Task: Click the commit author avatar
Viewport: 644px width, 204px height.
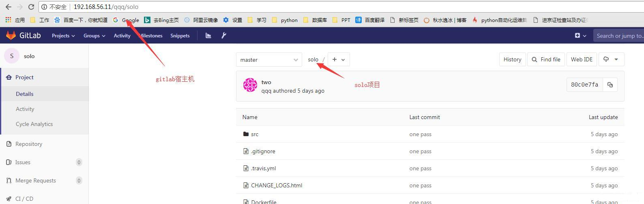Action: point(250,85)
